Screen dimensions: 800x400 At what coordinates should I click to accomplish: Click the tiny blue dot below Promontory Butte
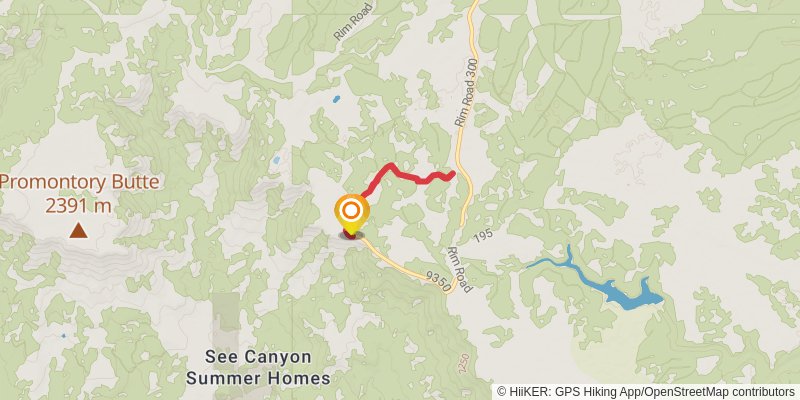pyautogui.click(x=63, y=336)
